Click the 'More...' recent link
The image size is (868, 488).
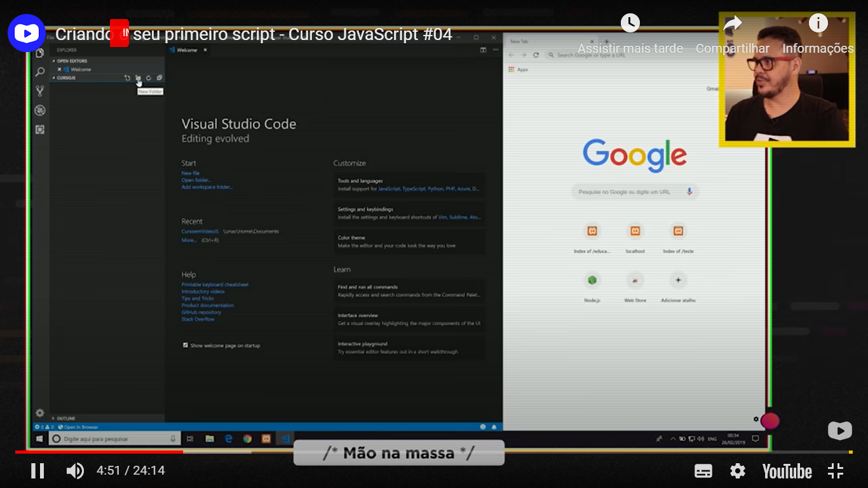(189, 240)
